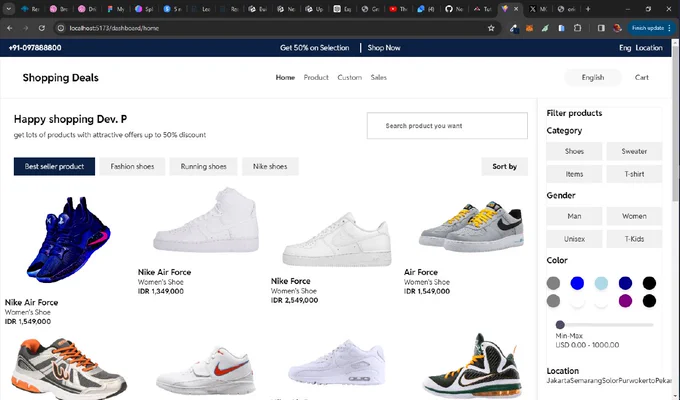Pick the light blue color swatch
This screenshot has height=400, width=680.
click(601, 283)
